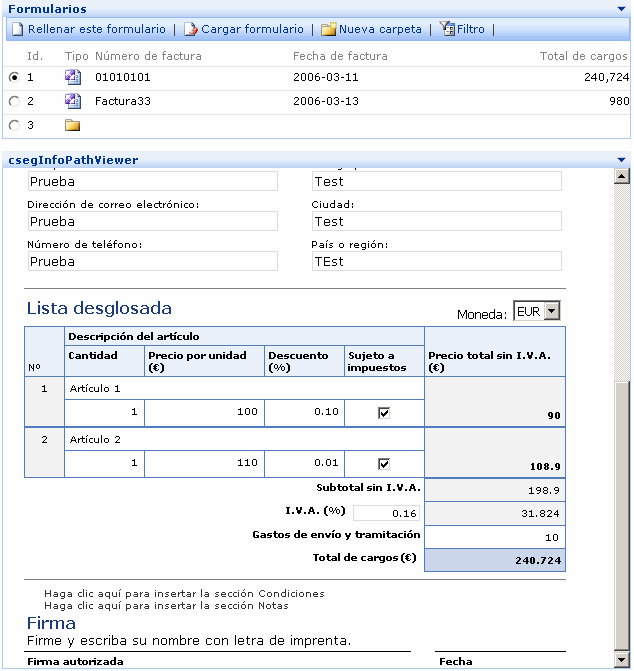Click the Fecha de factura column header
Screen dimensions: 634x671
[340, 56]
